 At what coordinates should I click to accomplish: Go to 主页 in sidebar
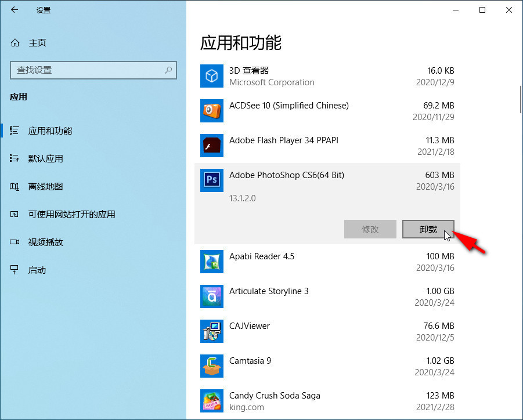click(x=37, y=43)
